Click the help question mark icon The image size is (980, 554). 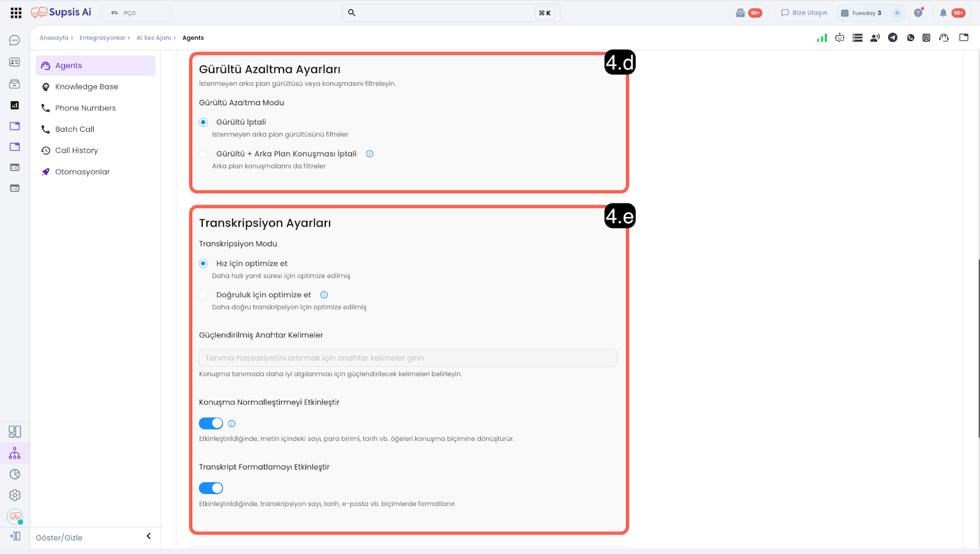(918, 13)
